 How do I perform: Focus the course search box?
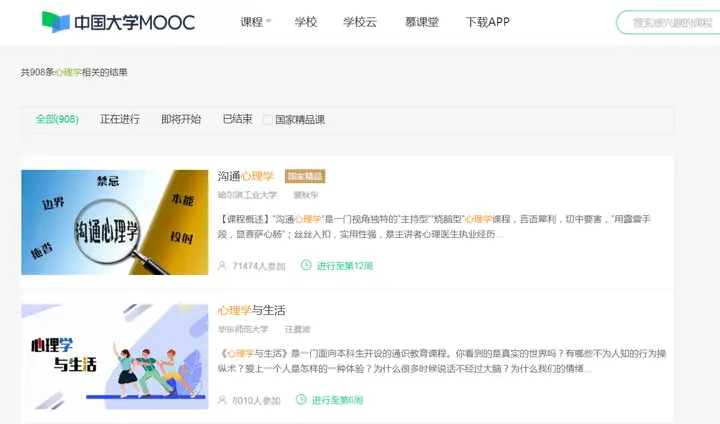click(669, 22)
